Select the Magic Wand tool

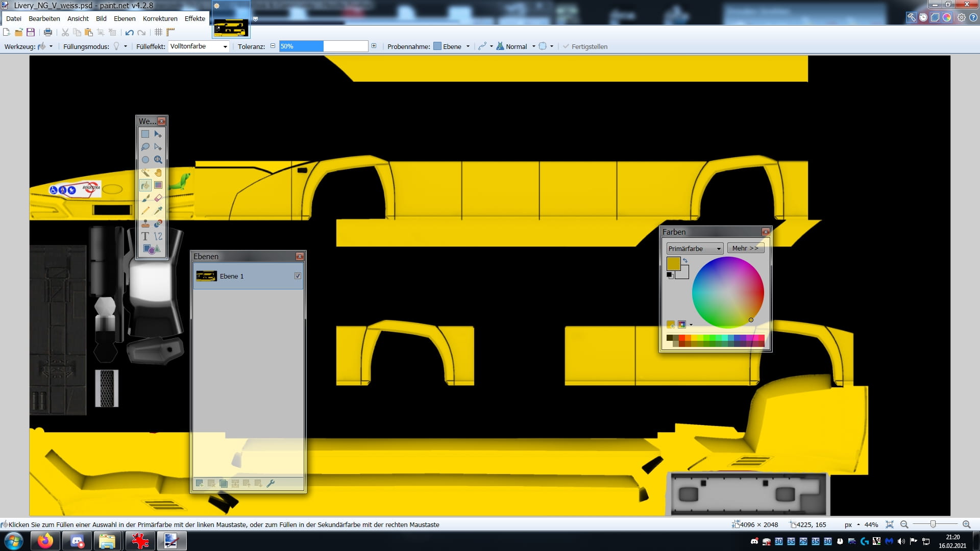point(145,172)
